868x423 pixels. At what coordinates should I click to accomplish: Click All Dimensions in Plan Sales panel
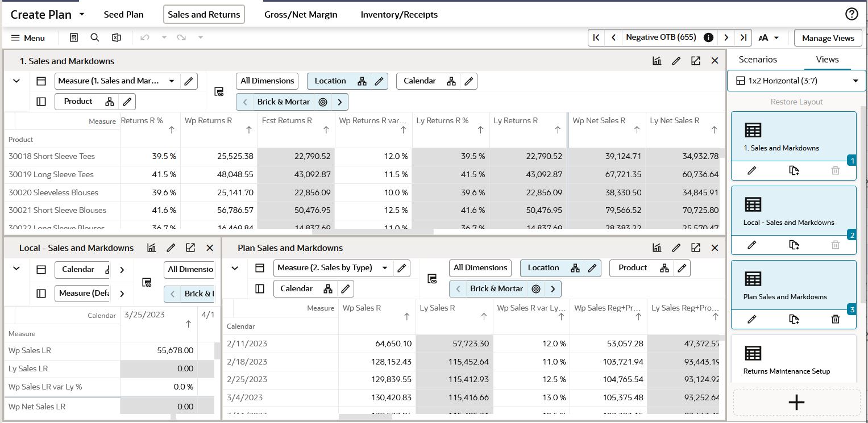click(x=480, y=268)
